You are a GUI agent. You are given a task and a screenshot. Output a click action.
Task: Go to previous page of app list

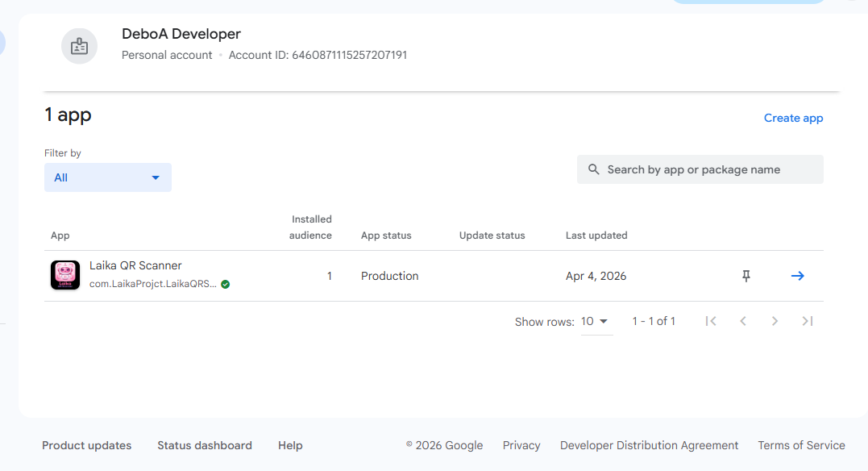click(743, 321)
